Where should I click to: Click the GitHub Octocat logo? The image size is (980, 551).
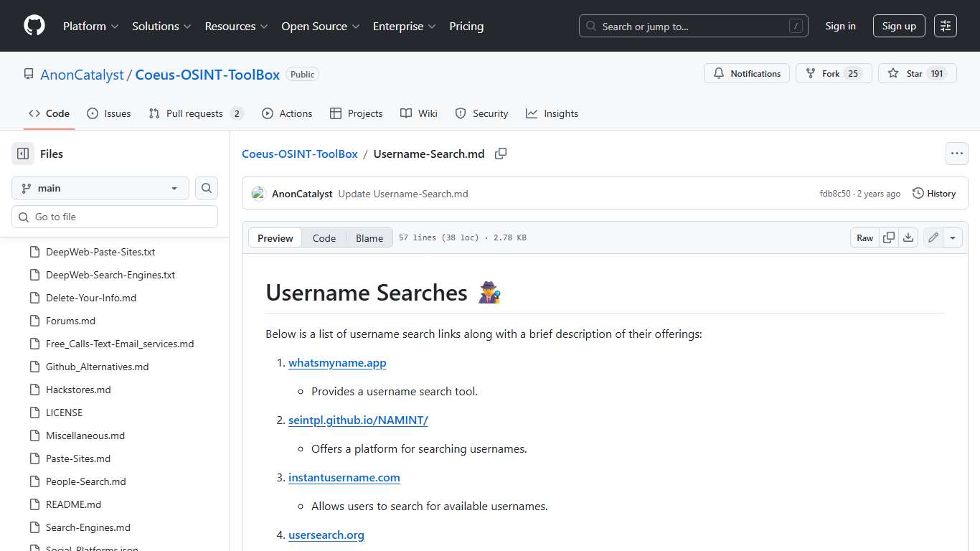pos(34,26)
